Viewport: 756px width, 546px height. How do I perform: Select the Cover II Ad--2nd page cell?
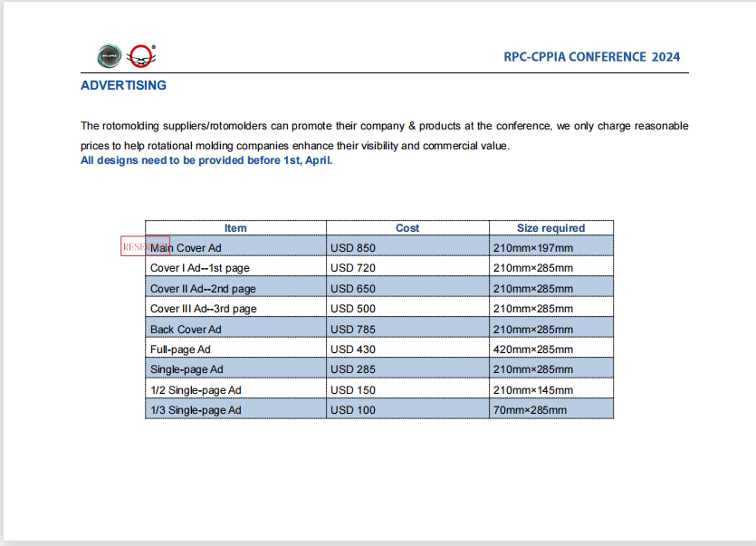235,286
